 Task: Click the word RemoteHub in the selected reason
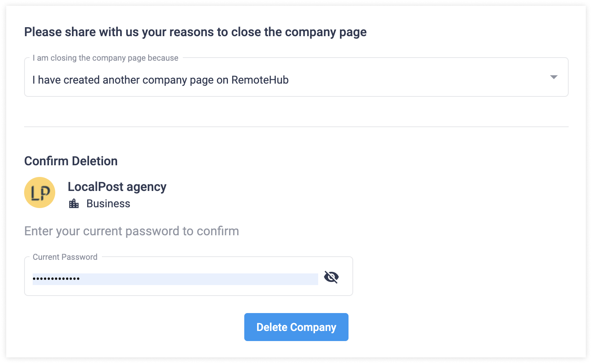(x=260, y=80)
